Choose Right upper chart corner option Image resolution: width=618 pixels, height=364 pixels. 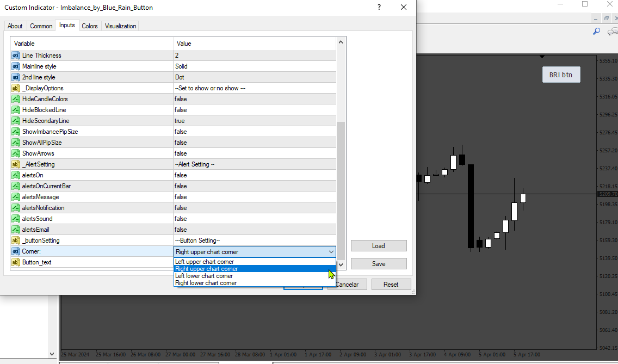pyautogui.click(x=255, y=269)
